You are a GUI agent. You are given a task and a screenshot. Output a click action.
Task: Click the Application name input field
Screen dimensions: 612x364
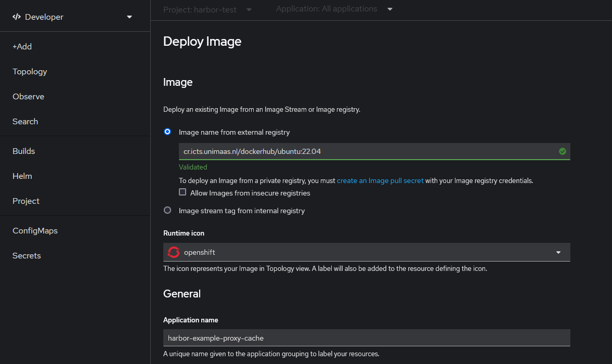367,338
